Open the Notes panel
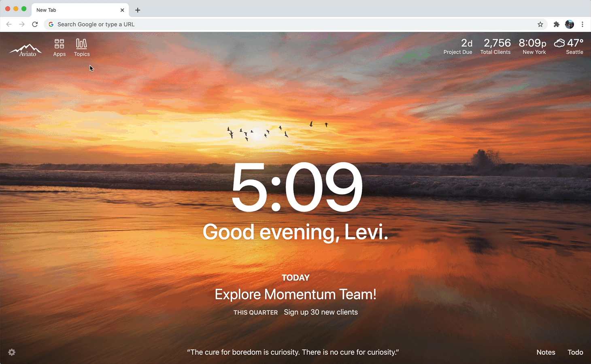Screen dimensions: 591x364 pos(546,352)
